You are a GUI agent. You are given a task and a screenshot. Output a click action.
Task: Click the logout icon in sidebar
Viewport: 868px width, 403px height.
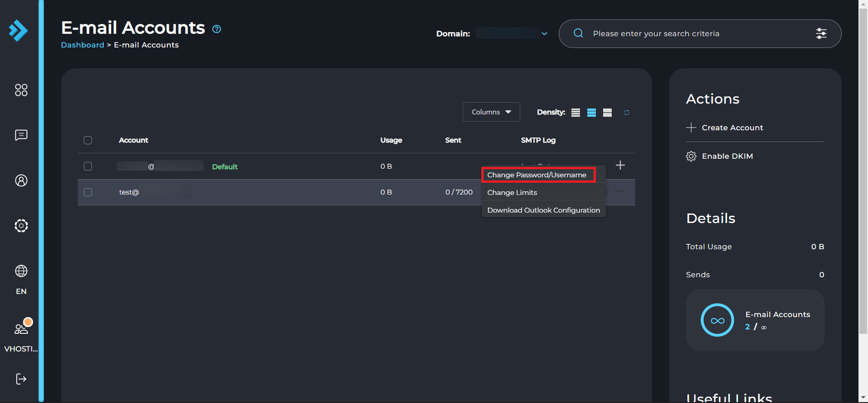point(21,379)
